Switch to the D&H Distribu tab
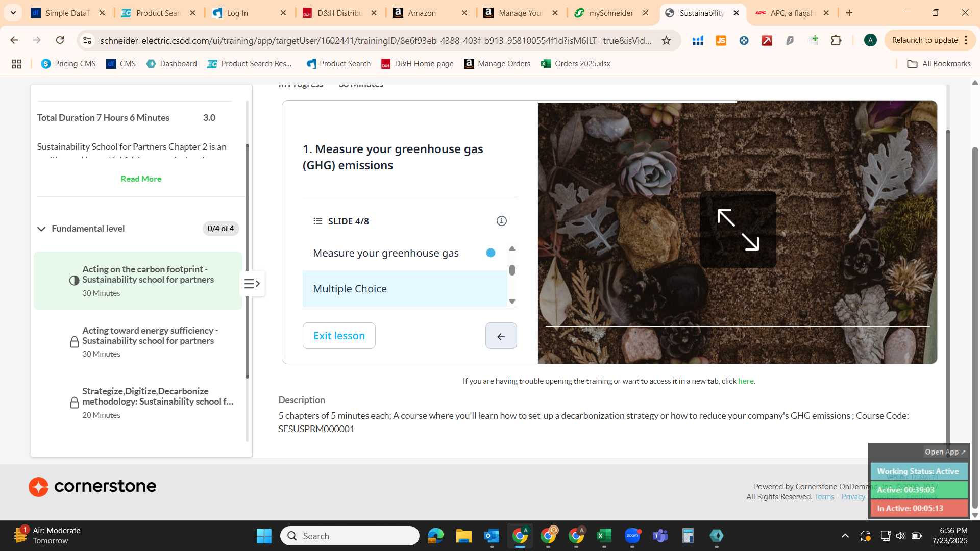 coord(339,13)
